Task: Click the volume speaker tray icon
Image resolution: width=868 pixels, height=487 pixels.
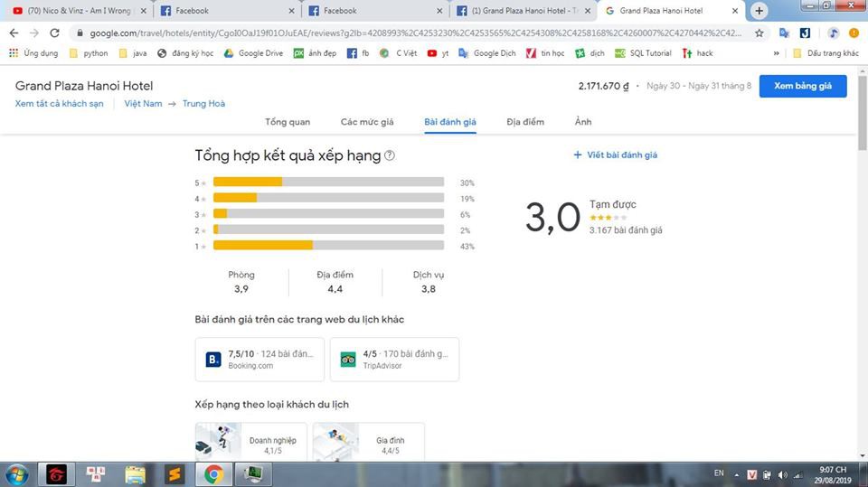Action: pos(783,475)
